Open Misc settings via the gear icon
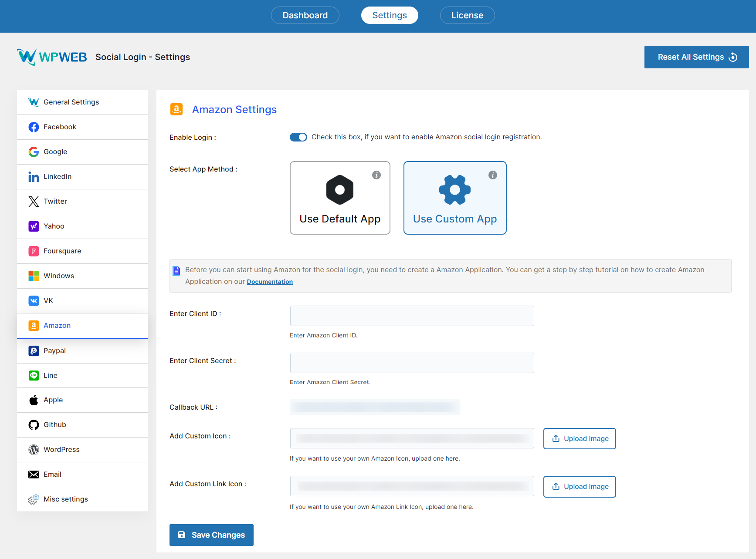The width and height of the screenshot is (756, 559). pyautogui.click(x=34, y=499)
